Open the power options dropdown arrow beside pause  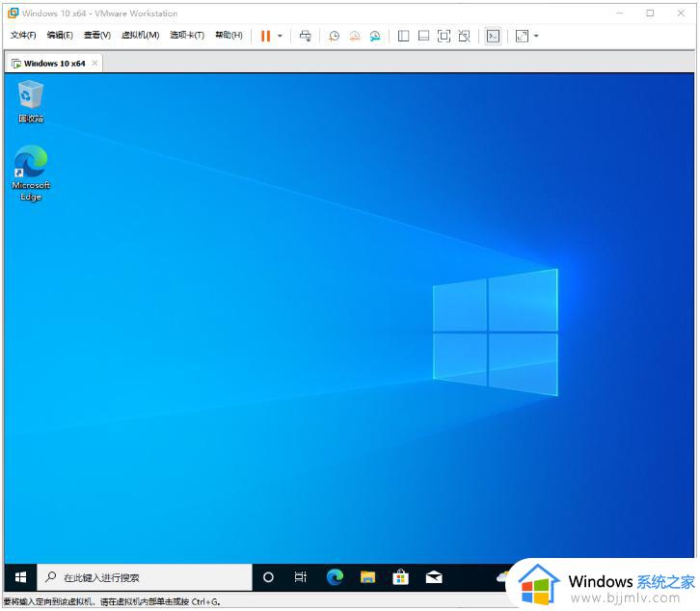[280, 36]
